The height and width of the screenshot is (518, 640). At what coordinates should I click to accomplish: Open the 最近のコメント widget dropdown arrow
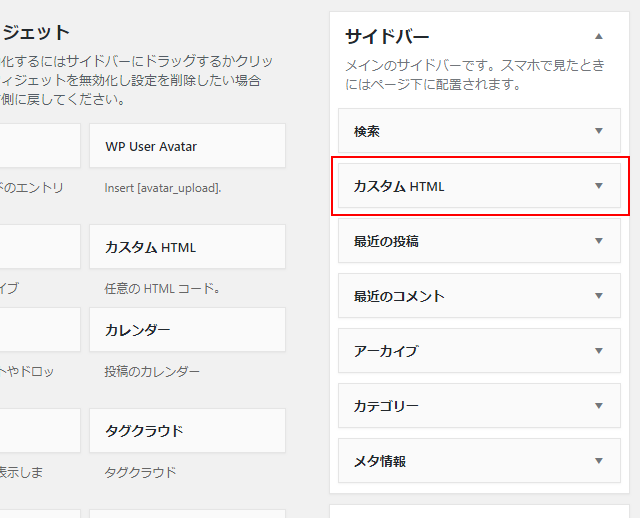[x=599, y=296]
